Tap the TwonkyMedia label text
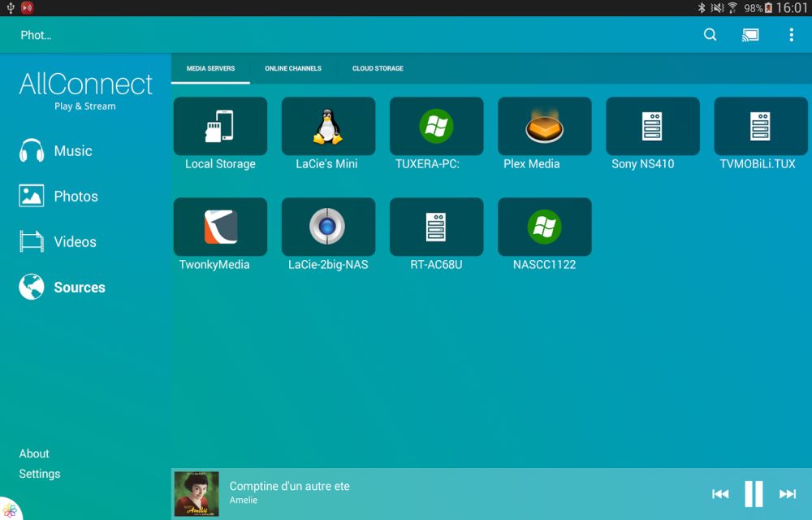812x520 pixels. 214,265
